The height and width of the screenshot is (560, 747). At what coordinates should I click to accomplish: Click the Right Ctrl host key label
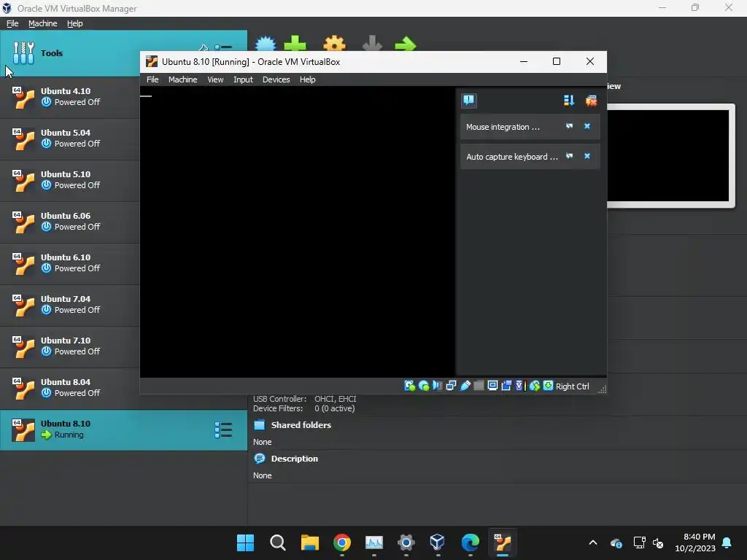click(572, 386)
